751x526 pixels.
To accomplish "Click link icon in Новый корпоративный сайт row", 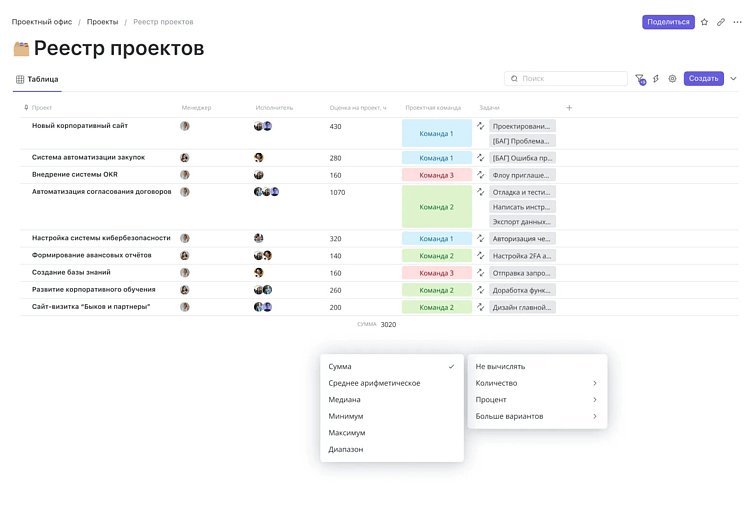I will (480, 126).
